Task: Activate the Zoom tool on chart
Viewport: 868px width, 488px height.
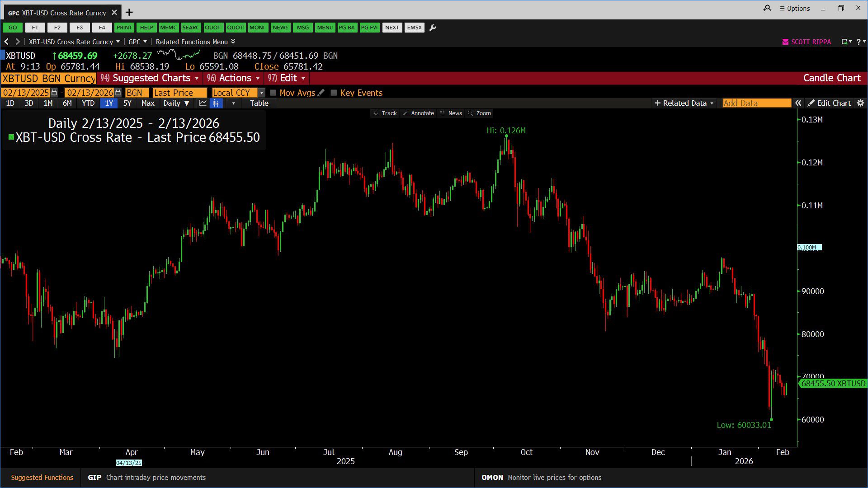Action: point(479,113)
